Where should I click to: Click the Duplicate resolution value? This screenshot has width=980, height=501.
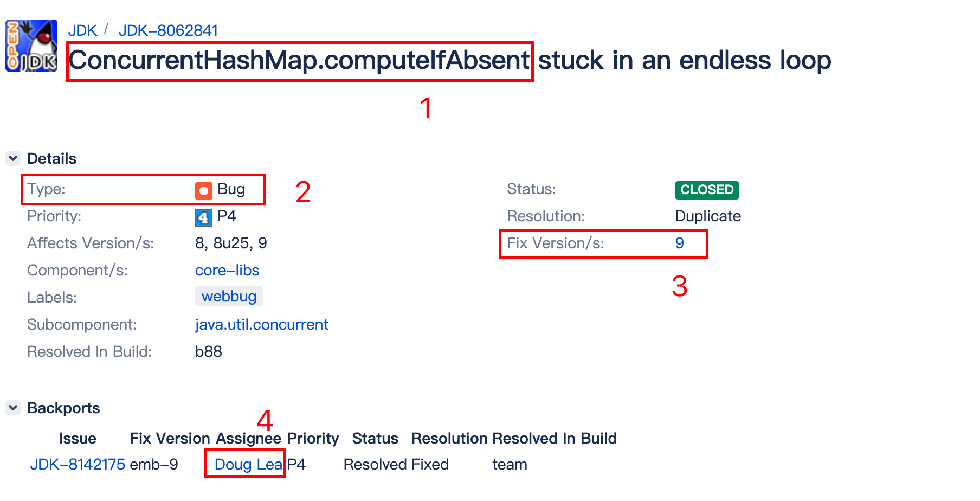click(708, 216)
